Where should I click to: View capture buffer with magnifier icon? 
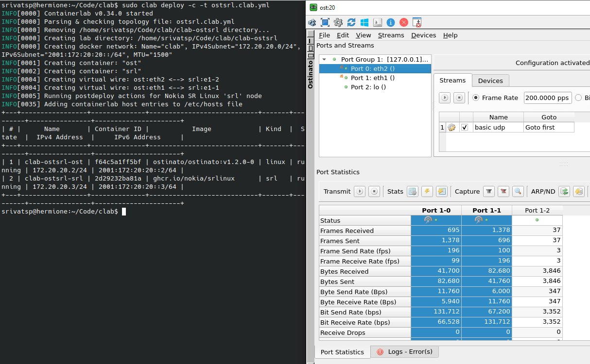[x=518, y=191]
